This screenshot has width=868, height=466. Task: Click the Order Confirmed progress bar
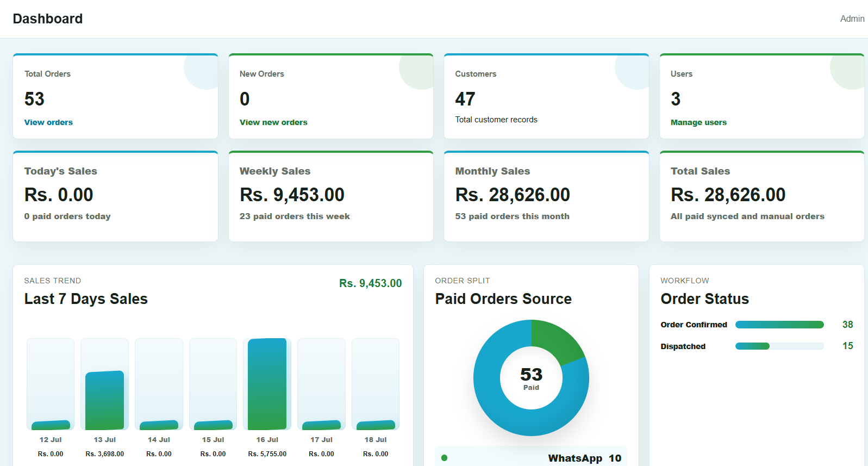pos(779,325)
